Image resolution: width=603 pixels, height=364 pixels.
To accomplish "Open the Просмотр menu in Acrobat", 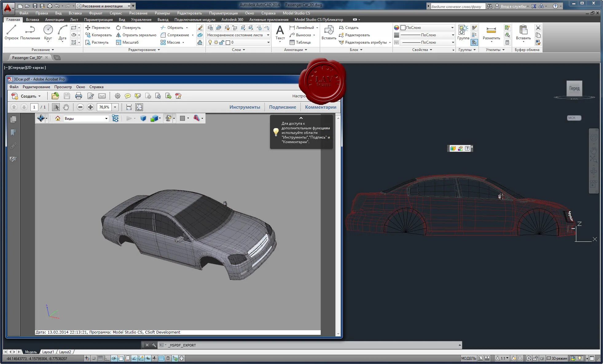I will click(x=63, y=87).
